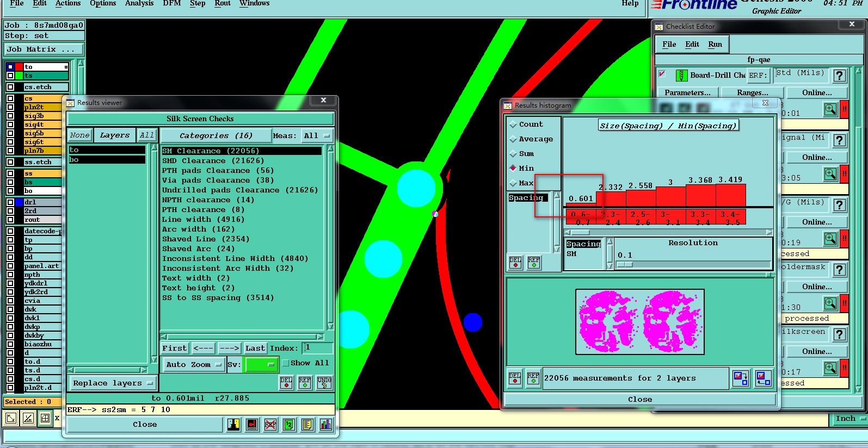Click histogram import icon with left arrow

764,378
